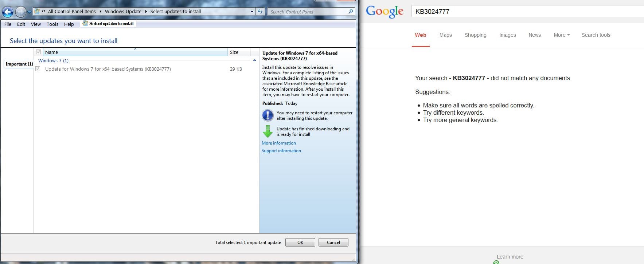
Task: Open Search tools in Google
Action: tap(596, 35)
